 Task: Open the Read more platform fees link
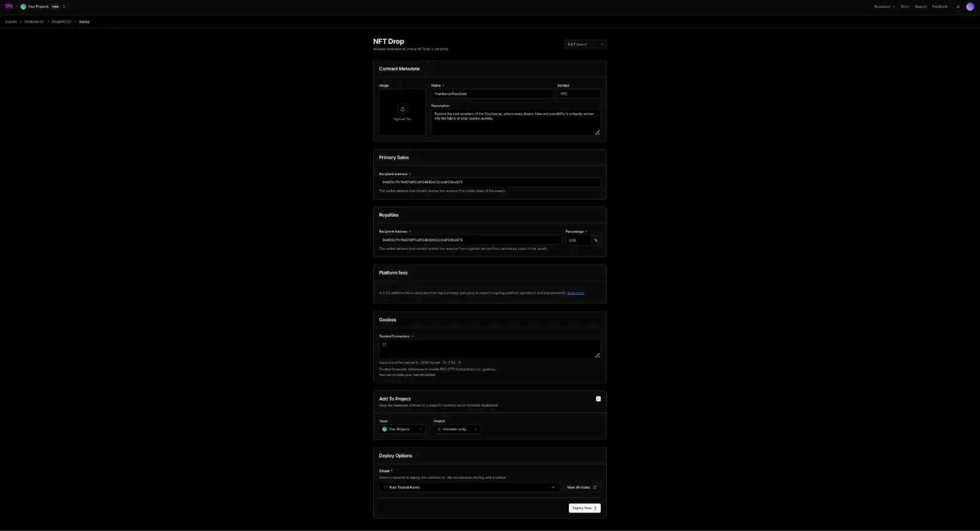(575, 293)
